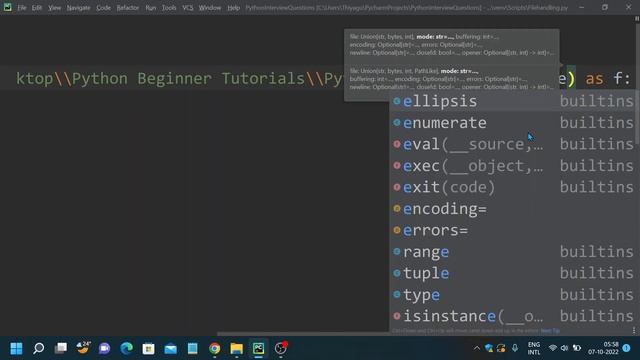Open Windows Search from taskbar
The height and width of the screenshot is (360, 640).
click(38, 348)
